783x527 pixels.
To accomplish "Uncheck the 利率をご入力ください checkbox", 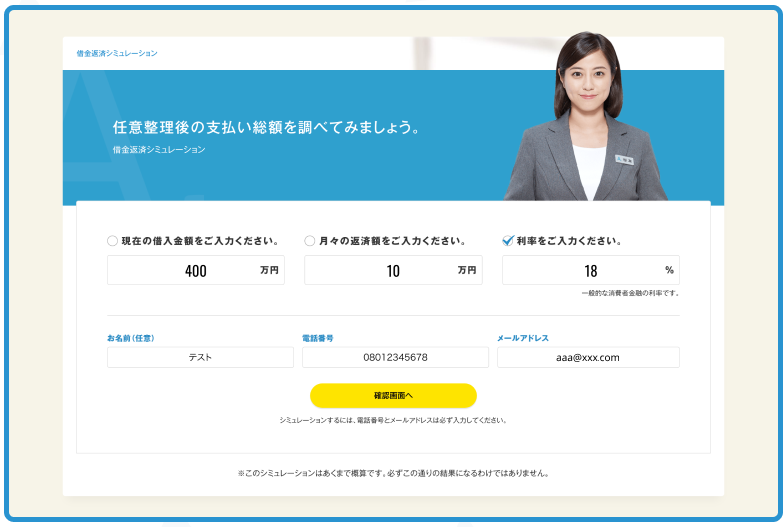I will 508,241.
